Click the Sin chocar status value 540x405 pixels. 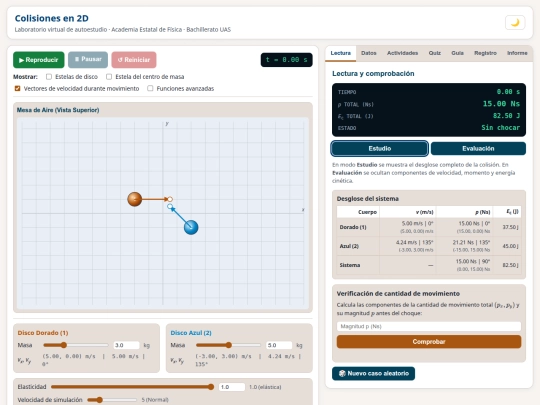pyautogui.click(x=500, y=128)
